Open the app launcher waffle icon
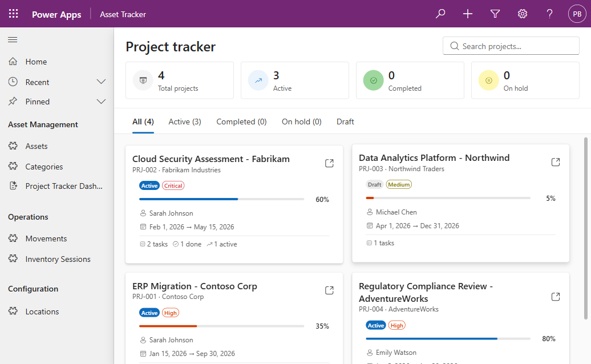This screenshot has width=591, height=364. click(x=13, y=14)
